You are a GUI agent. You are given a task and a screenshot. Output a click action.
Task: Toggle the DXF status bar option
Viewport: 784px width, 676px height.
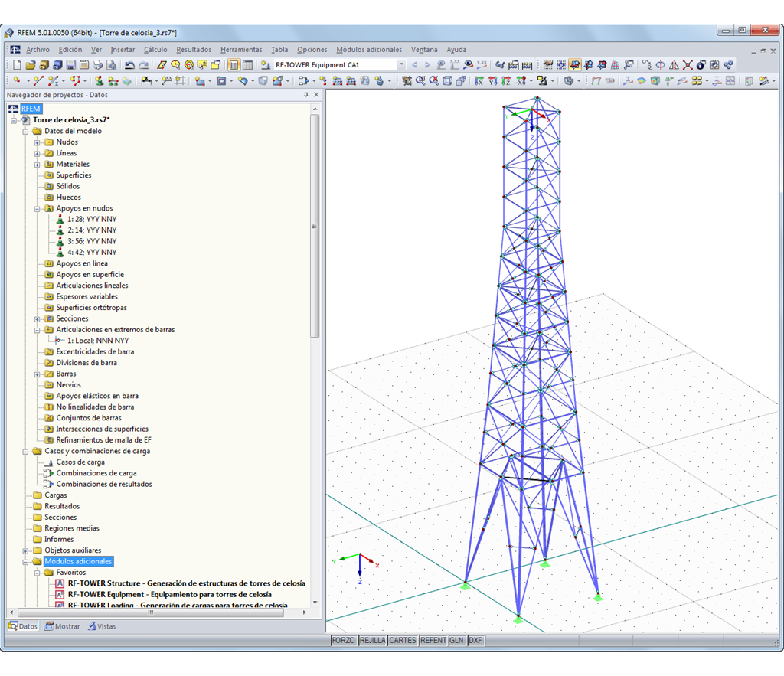click(x=475, y=640)
